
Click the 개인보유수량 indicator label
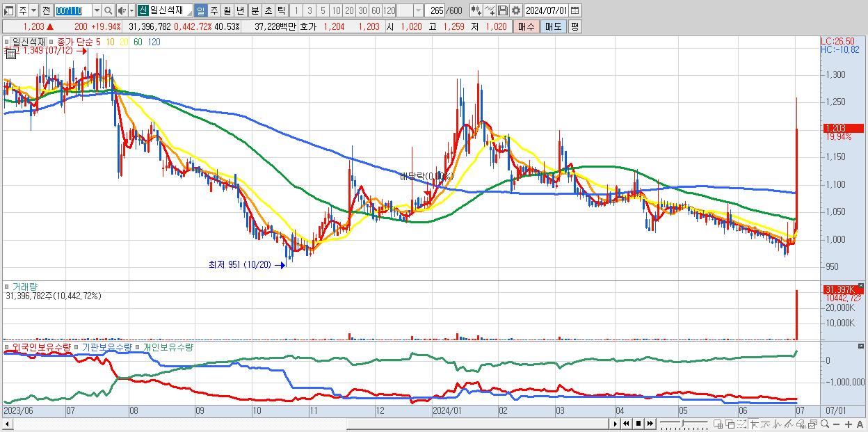tap(168, 346)
